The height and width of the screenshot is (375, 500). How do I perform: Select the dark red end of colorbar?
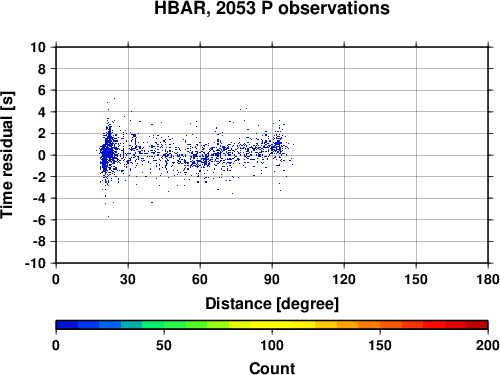coord(477,324)
